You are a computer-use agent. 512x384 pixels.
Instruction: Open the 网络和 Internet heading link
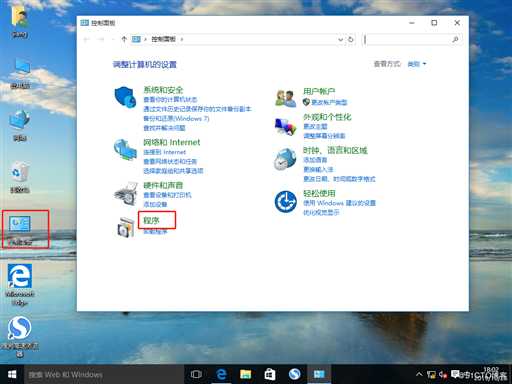pyautogui.click(x=172, y=142)
